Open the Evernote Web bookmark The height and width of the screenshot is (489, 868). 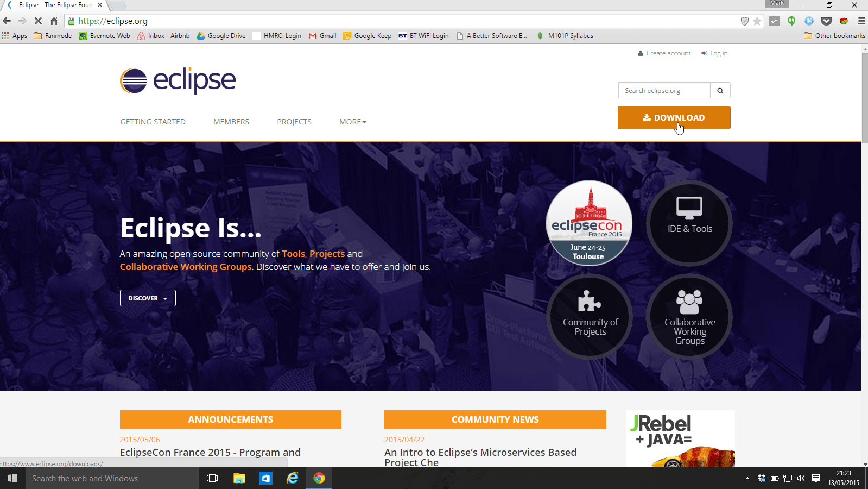pyautogui.click(x=105, y=36)
